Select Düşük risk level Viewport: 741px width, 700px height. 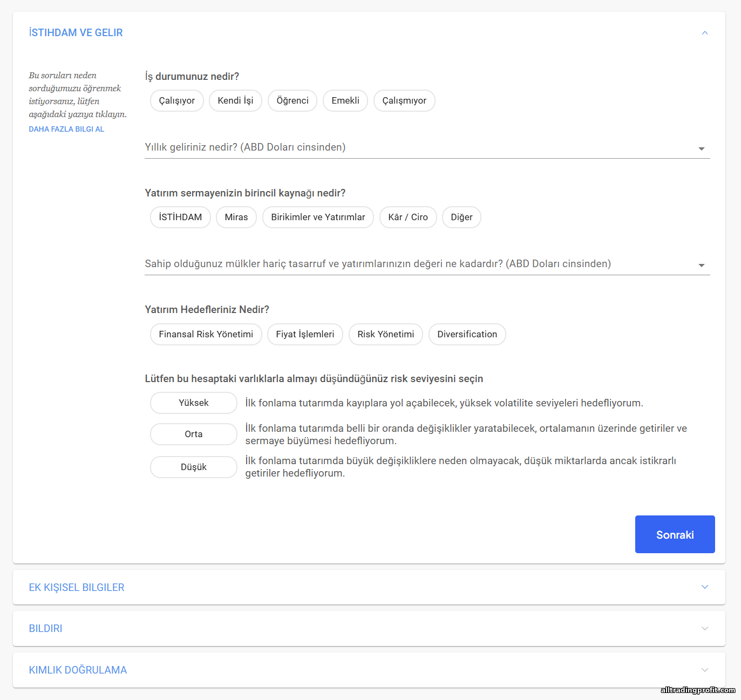pyautogui.click(x=193, y=467)
